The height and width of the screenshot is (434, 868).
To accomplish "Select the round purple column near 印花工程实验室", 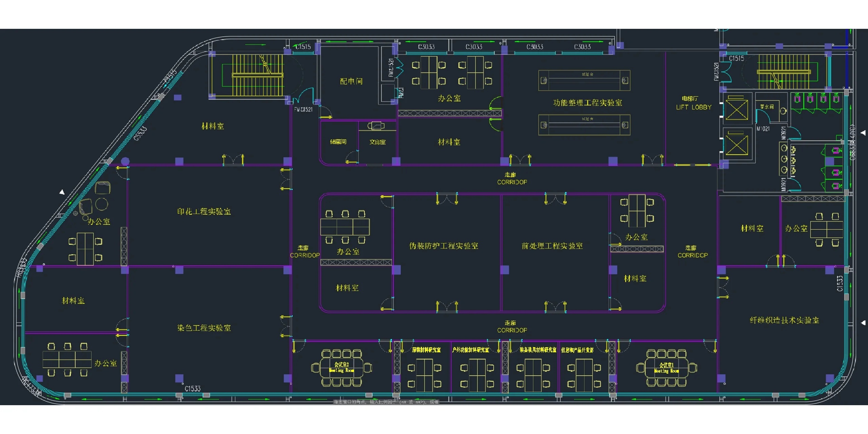I will [x=125, y=161].
